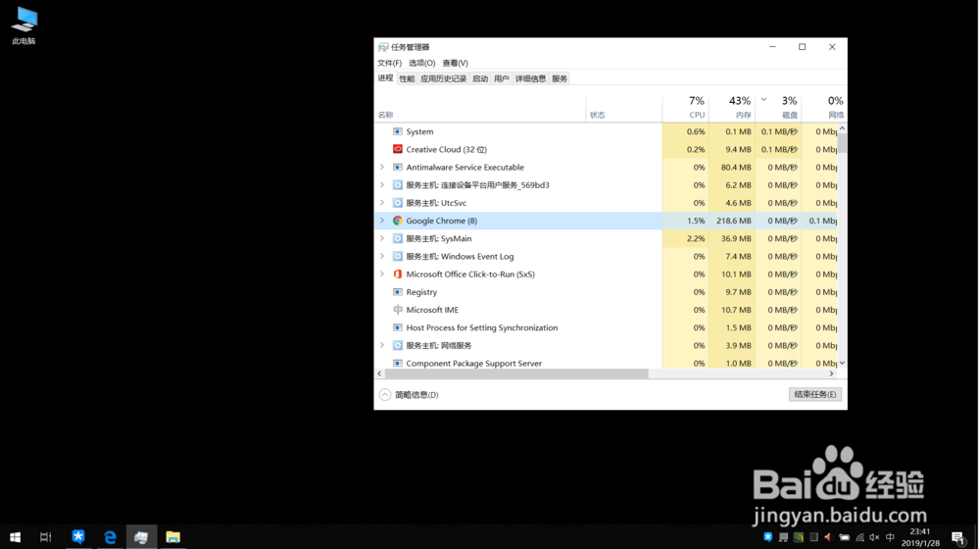980x549 pixels.
Task: Open File Explorer from the taskbar
Action: tap(173, 537)
